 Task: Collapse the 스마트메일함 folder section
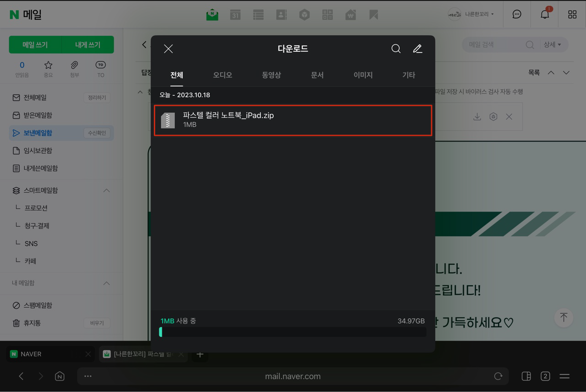point(106,190)
